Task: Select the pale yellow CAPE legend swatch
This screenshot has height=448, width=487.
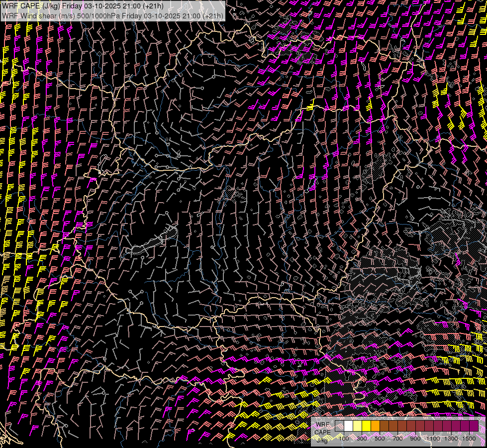Action: [358, 426]
